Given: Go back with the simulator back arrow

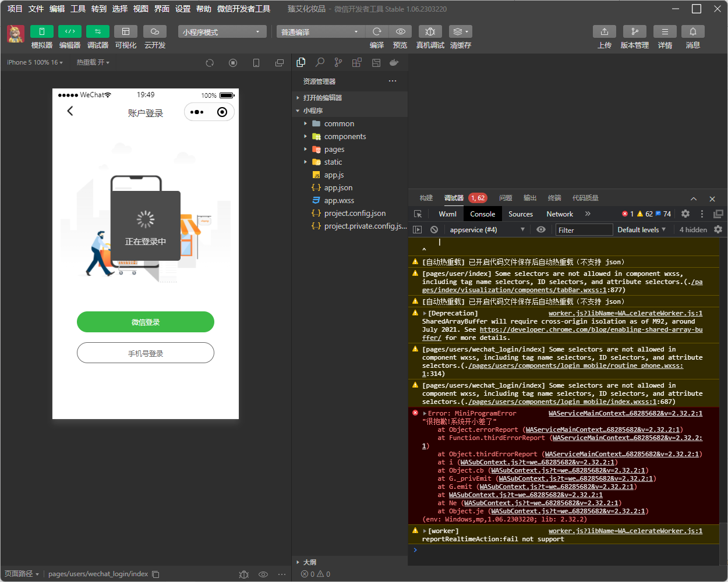Looking at the screenshot, I should coord(70,111).
